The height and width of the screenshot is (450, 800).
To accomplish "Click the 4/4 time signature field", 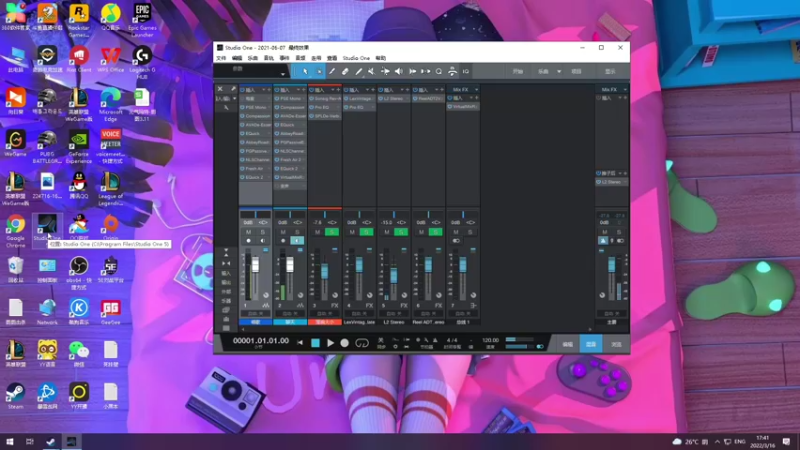I will (x=452, y=340).
